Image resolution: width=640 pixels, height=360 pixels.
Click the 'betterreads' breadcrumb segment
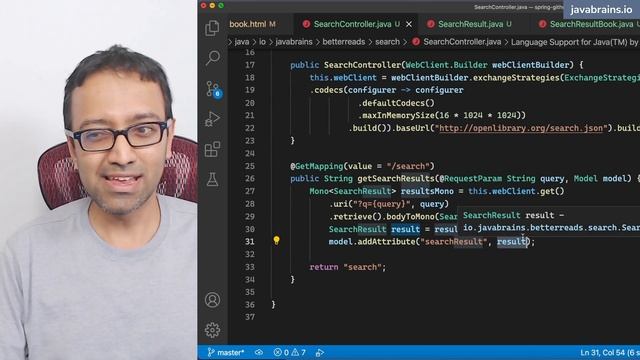pos(344,42)
